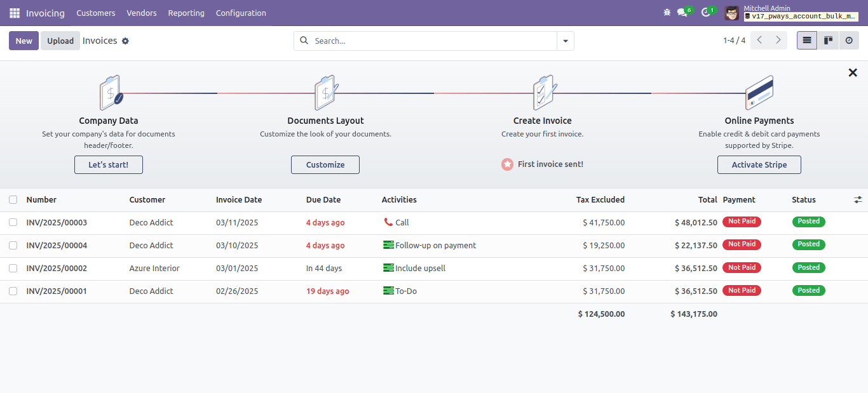Image resolution: width=868 pixels, height=393 pixels.
Task: Open the activities clock icon in navbar
Action: 705,13
